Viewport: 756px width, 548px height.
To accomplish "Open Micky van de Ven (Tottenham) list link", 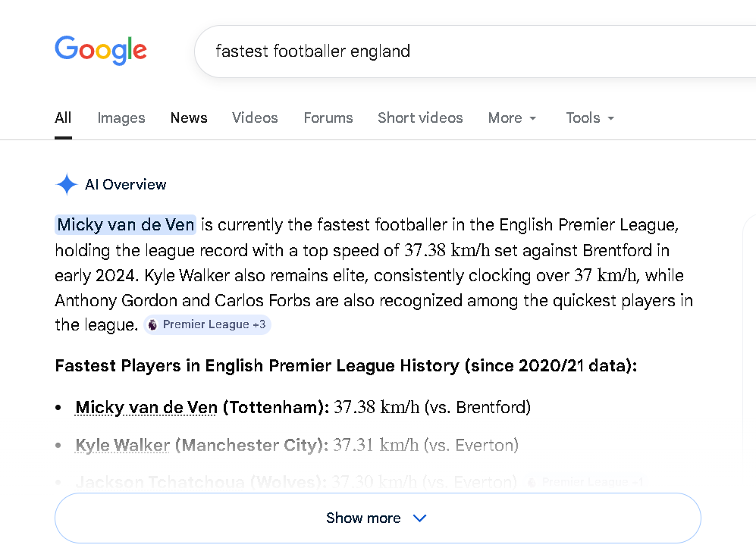I will pyautogui.click(x=146, y=407).
